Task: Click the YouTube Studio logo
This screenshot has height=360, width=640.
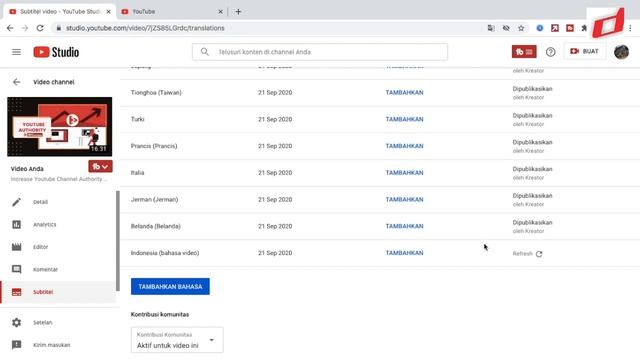Action: tap(56, 52)
